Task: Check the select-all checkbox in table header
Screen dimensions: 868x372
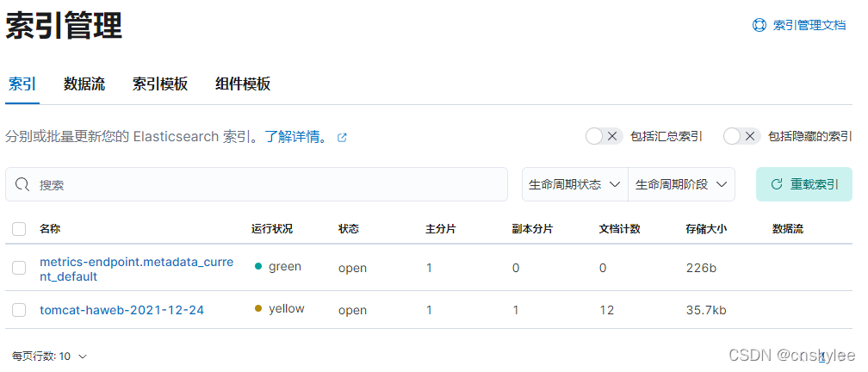Action: 19,229
